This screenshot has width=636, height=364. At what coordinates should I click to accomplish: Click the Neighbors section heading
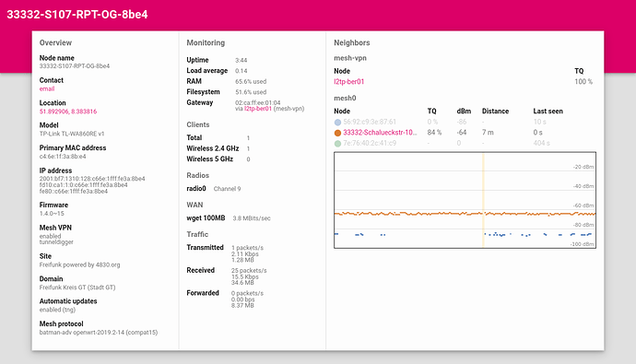(352, 42)
